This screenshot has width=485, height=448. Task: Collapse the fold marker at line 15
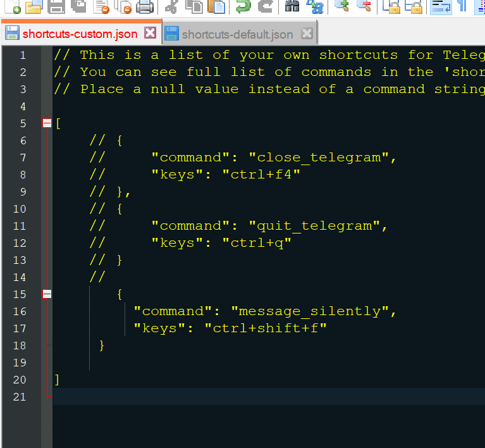(x=47, y=294)
